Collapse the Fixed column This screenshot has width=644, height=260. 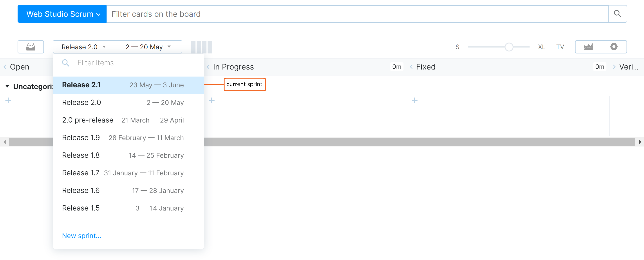411,67
